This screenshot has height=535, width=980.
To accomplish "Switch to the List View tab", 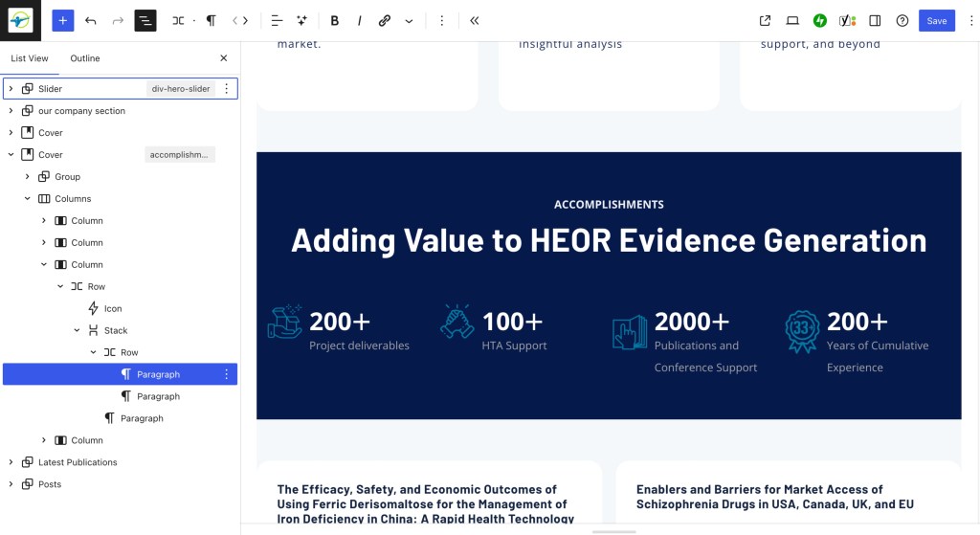I will coord(30,58).
